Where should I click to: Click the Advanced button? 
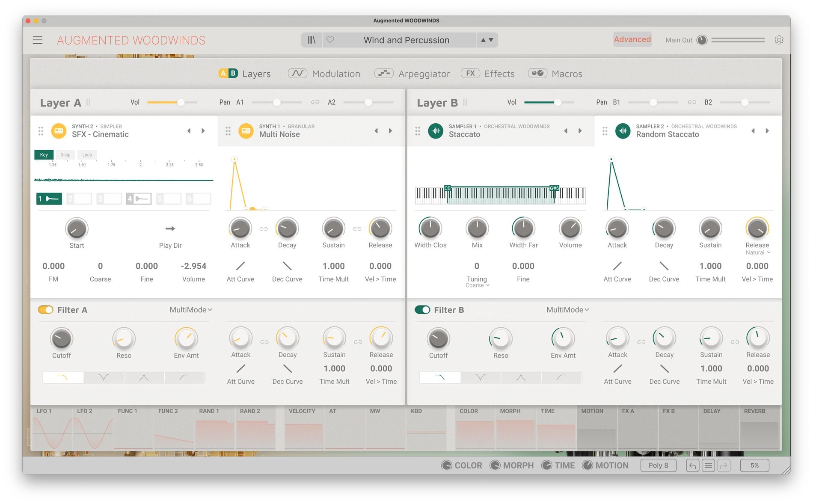(632, 39)
